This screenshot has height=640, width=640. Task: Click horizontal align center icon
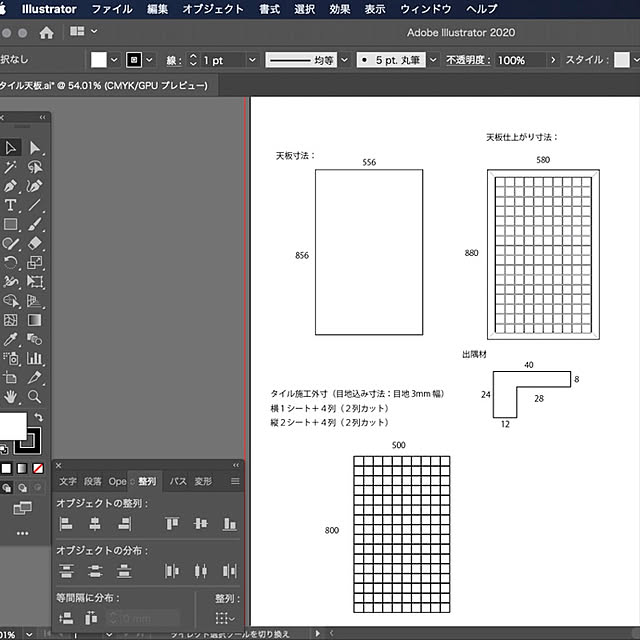[95, 524]
